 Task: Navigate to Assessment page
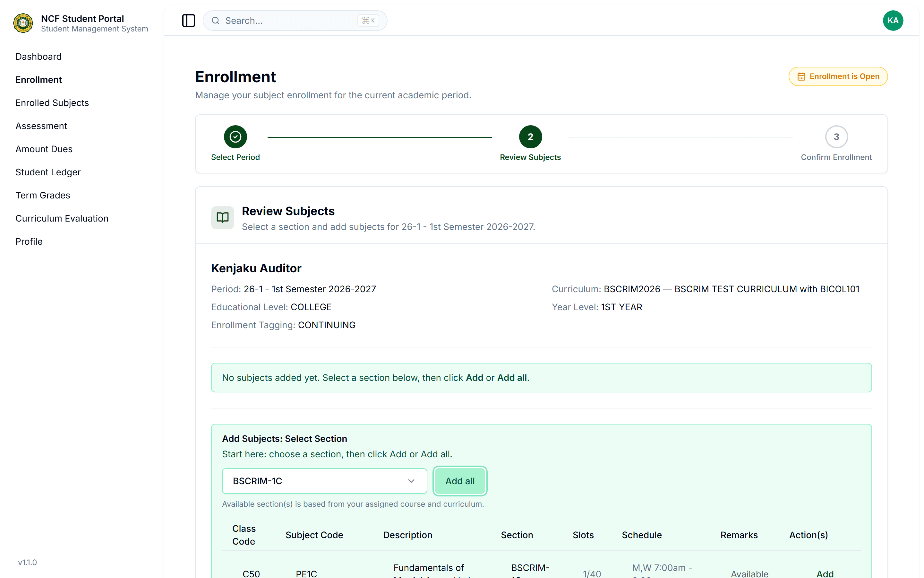[x=41, y=126]
